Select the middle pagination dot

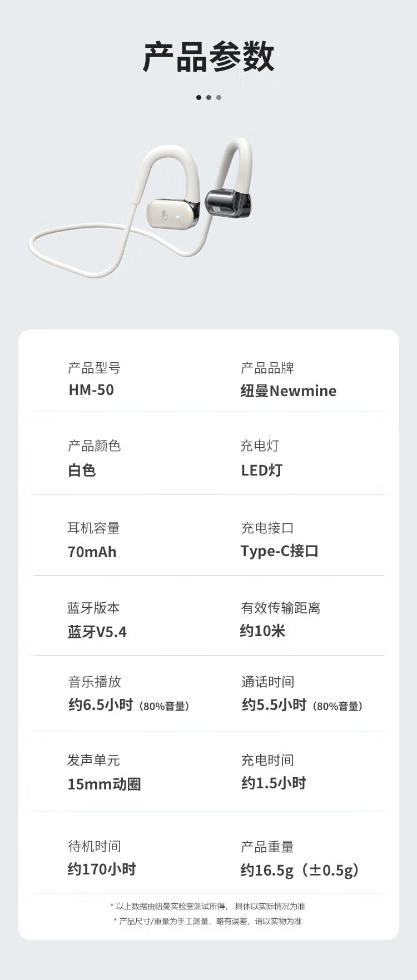tap(209, 97)
